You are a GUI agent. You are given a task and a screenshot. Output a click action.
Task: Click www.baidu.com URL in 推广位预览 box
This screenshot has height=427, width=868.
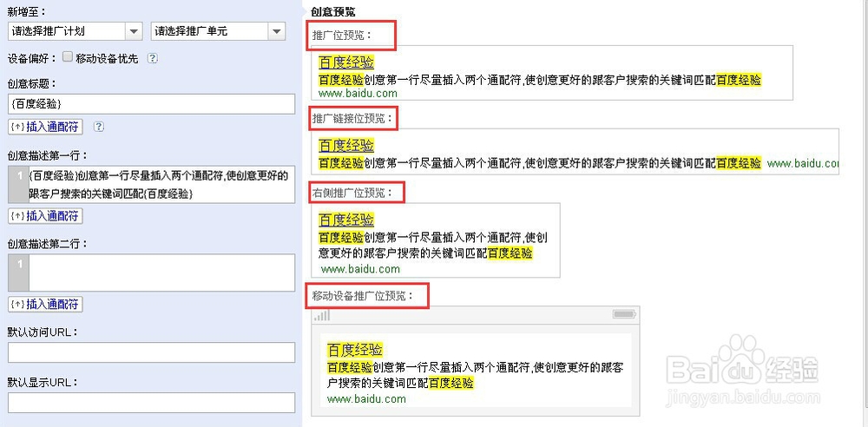(358, 93)
